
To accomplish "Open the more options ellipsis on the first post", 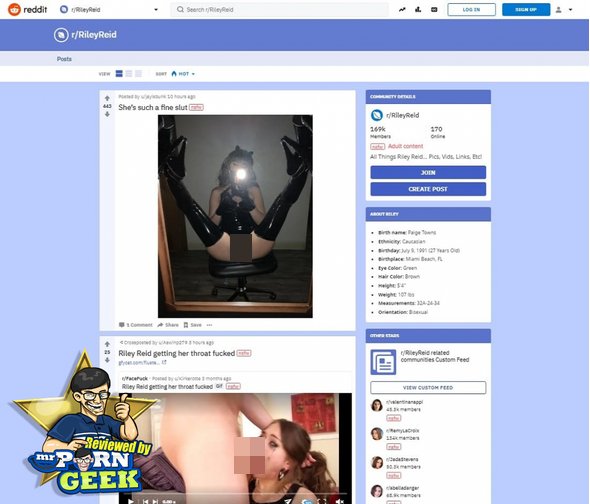I will 210,325.
